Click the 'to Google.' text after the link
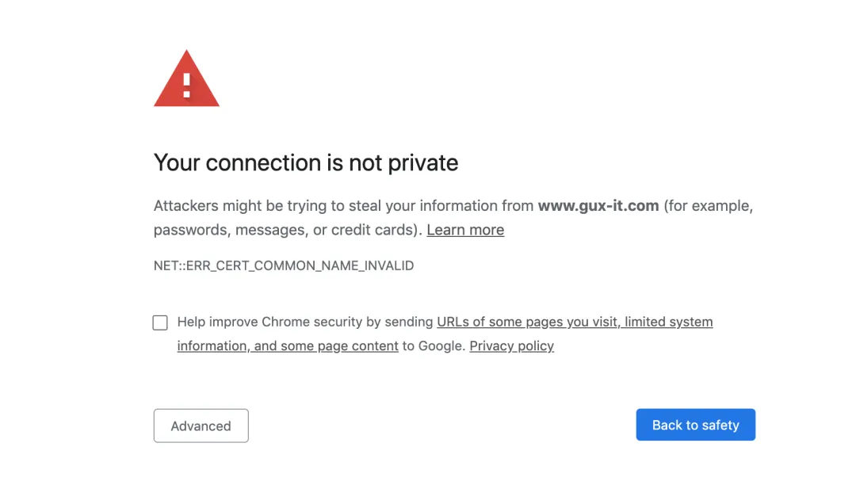The width and height of the screenshot is (856, 504). 434,346
